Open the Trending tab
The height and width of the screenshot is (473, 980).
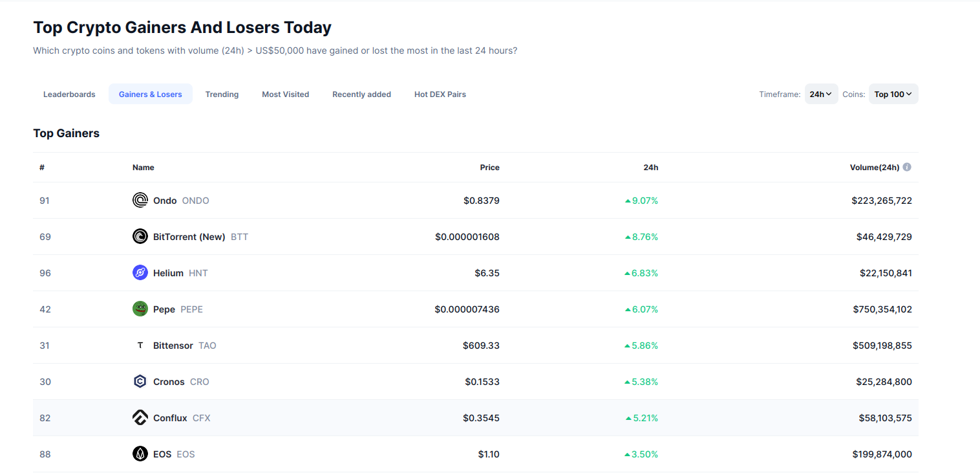[x=222, y=94]
